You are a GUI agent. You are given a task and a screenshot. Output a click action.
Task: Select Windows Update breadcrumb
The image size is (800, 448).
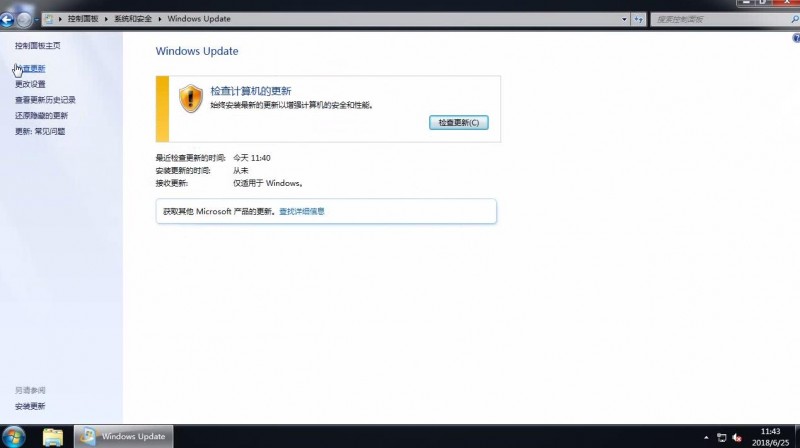(x=199, y=18)
